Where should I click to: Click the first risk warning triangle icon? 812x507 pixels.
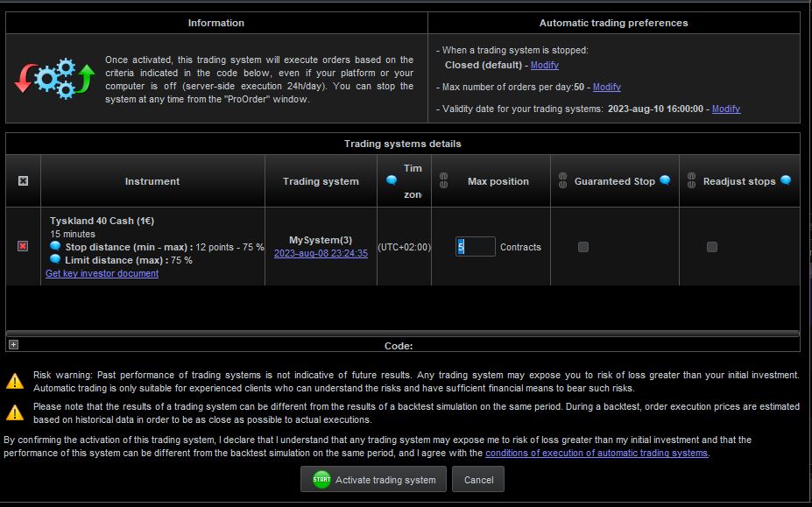[15, 381]
